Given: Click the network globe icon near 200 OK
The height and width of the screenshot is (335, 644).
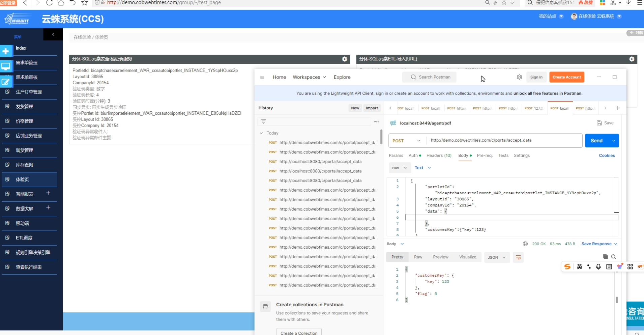Looking at the screenshot, I should [x=525, y=244].
